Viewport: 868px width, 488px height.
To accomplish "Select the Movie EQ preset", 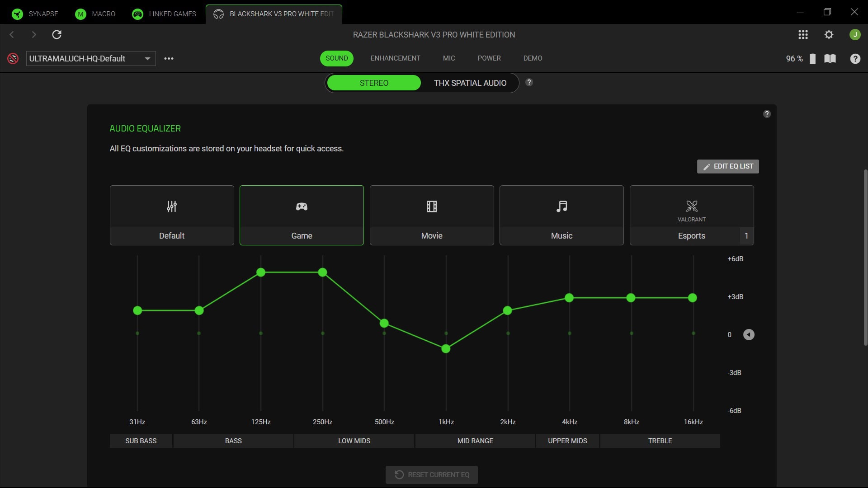I will [432, 215].
